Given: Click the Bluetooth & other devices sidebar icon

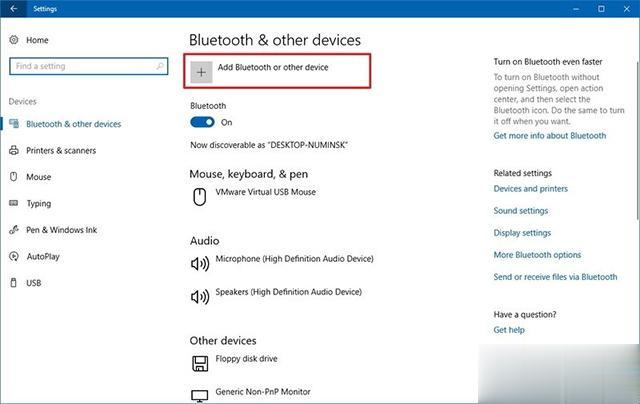Looking at the screenshot, I should tap(14, 123).
